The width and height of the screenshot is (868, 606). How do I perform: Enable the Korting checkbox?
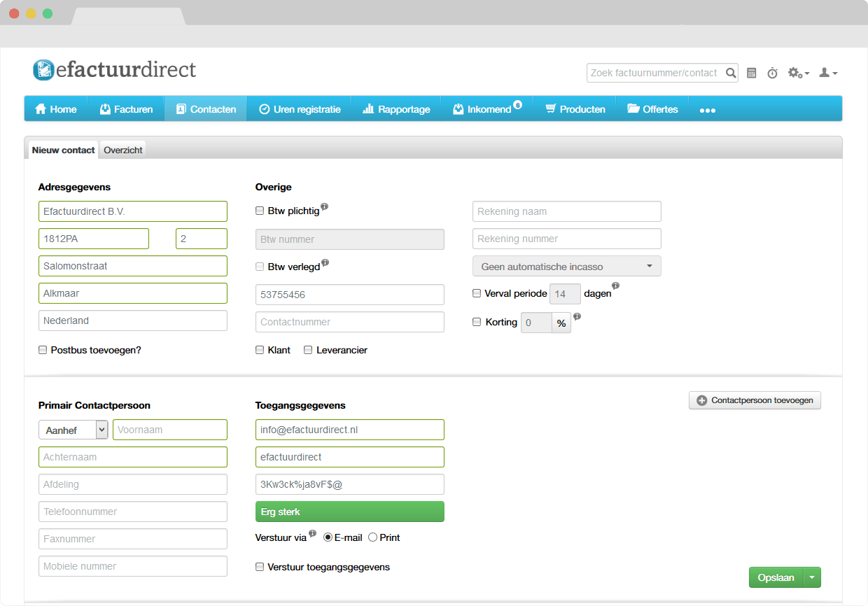(477, 322)
